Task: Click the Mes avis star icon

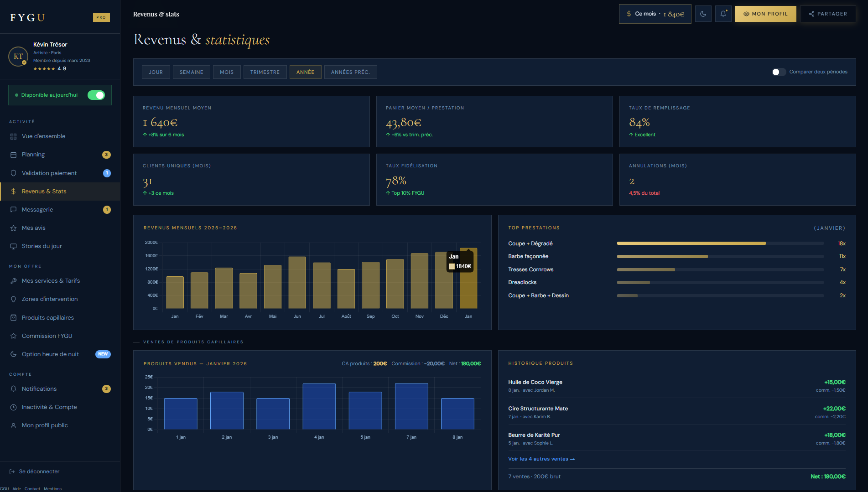Action: 13,228
